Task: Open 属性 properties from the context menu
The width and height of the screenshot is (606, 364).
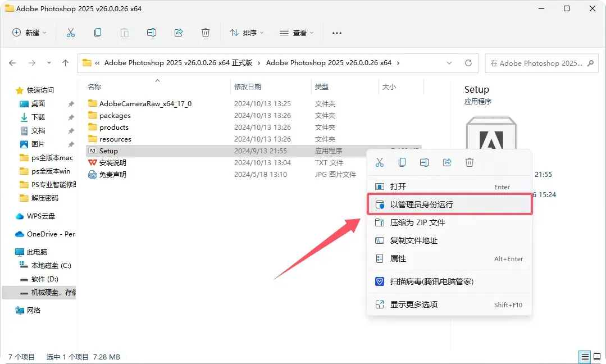Action: [449, 258]
